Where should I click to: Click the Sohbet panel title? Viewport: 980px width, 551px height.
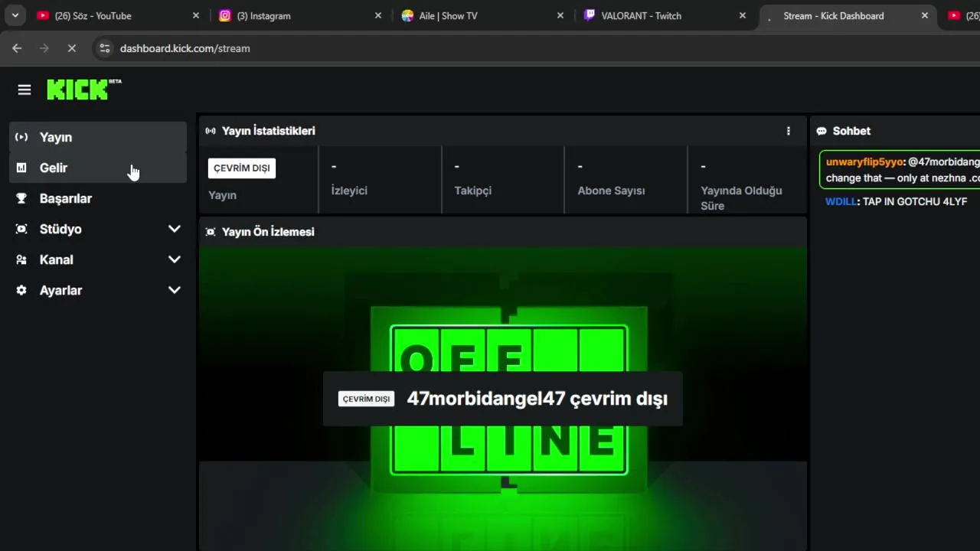(851, 131)
